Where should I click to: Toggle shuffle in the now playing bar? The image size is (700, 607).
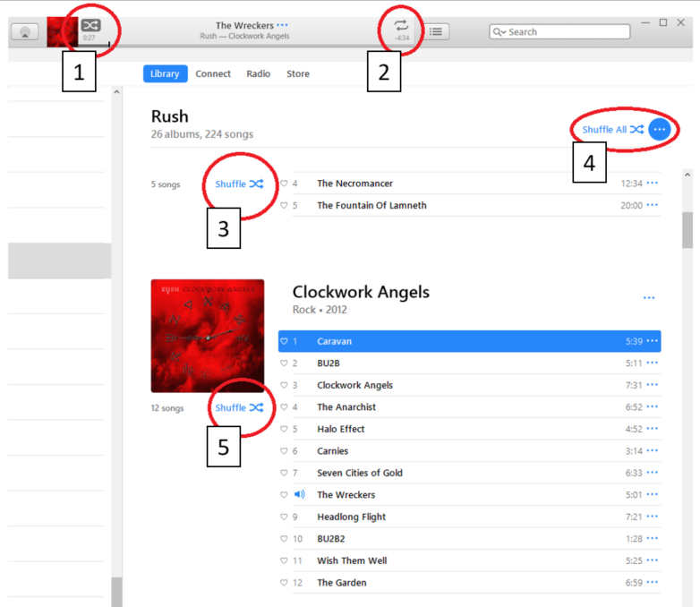[x=90, y=25]
